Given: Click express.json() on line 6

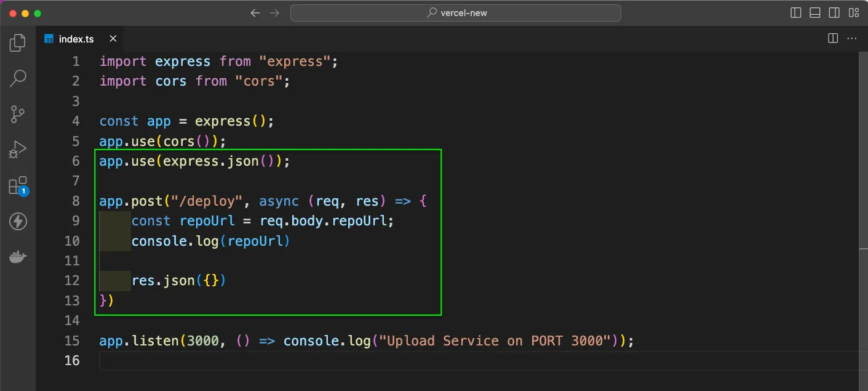Looking at the screenshot, I should (x=218, y=161).
